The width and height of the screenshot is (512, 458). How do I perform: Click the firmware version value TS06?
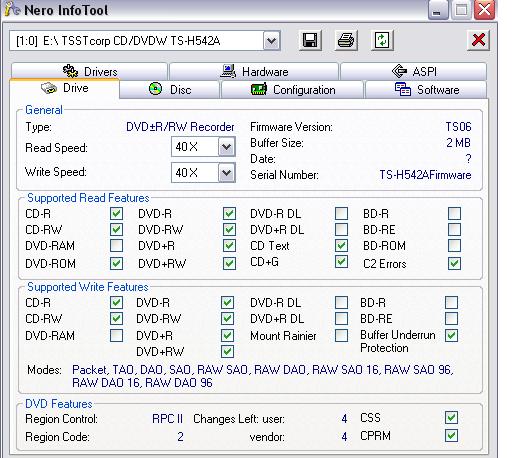(459, 127)
